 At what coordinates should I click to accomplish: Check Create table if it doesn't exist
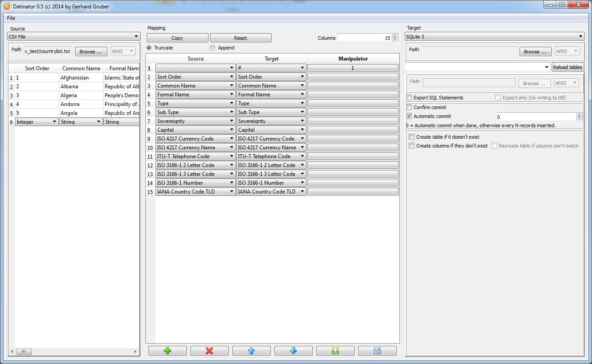point(412,137)
